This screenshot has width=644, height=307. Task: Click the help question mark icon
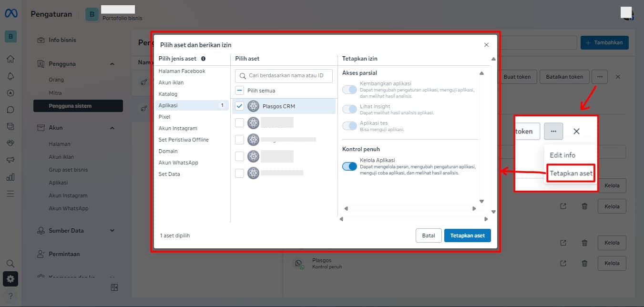click(10, 296)
